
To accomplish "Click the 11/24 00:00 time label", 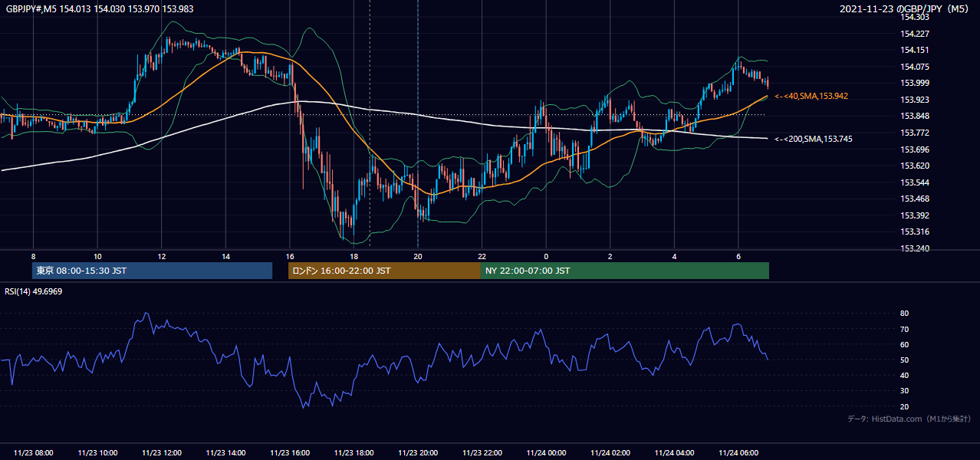I will 545,453.
